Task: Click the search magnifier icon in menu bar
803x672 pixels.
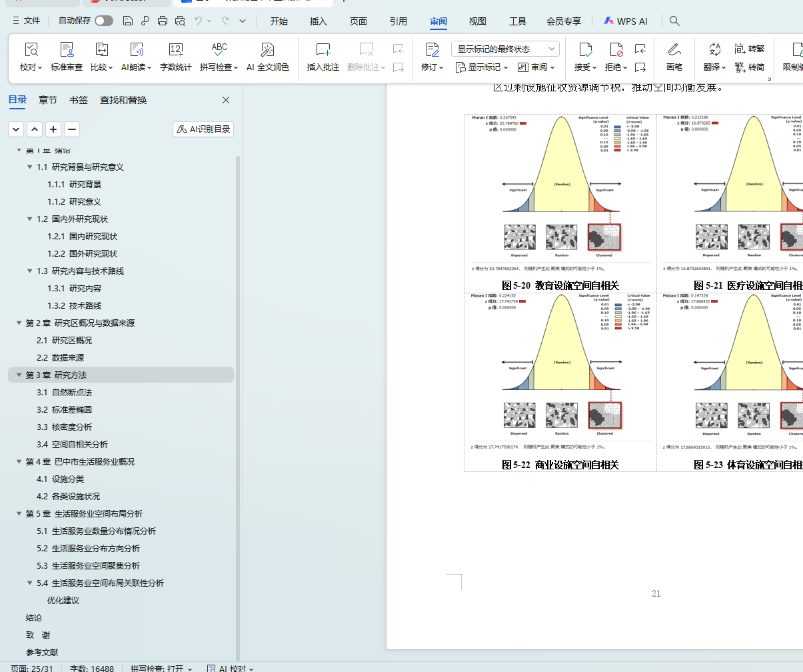Action: pyautogui.click(x=674, y=21)
